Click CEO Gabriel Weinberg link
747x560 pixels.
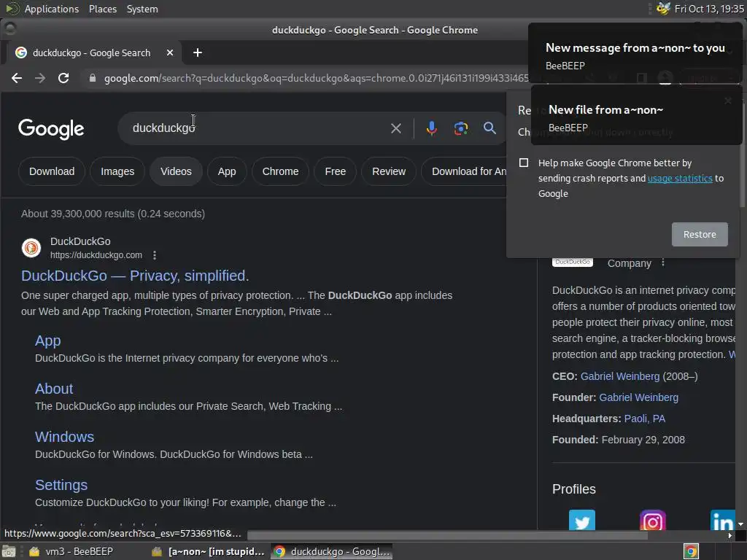click(620, 376)
